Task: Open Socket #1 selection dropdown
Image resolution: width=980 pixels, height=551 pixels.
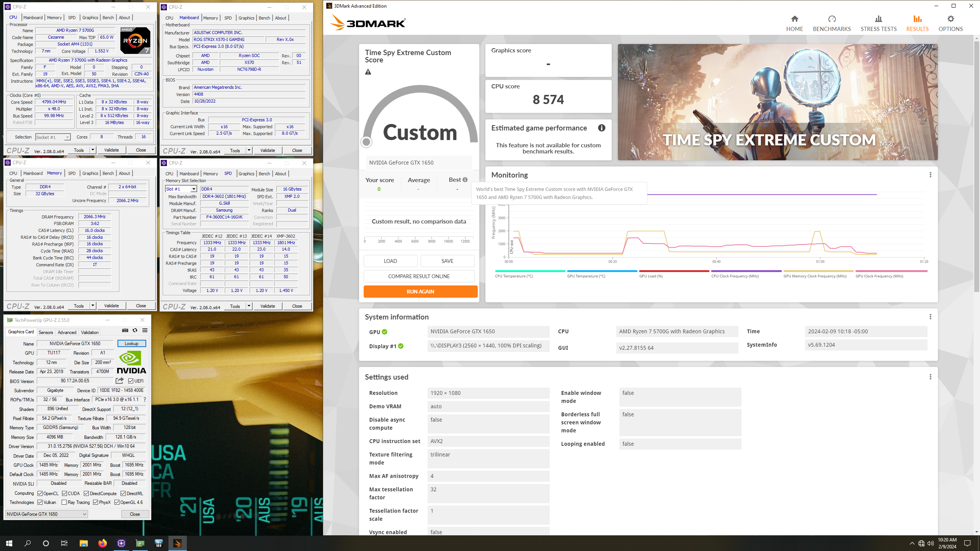Action: [53, 137]
